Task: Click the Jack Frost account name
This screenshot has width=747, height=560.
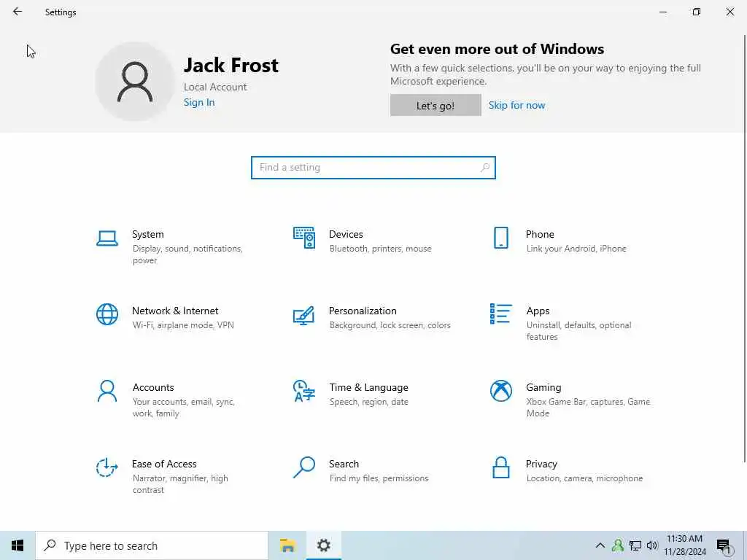Action: (231, 65)
